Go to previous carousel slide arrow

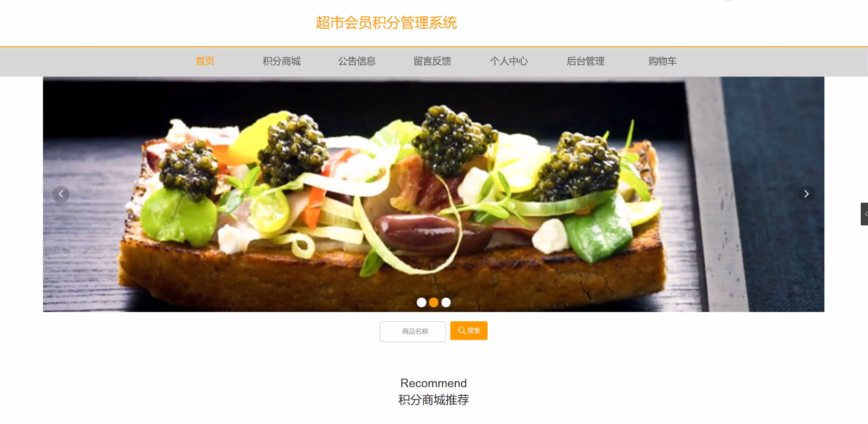pos(61,194)
